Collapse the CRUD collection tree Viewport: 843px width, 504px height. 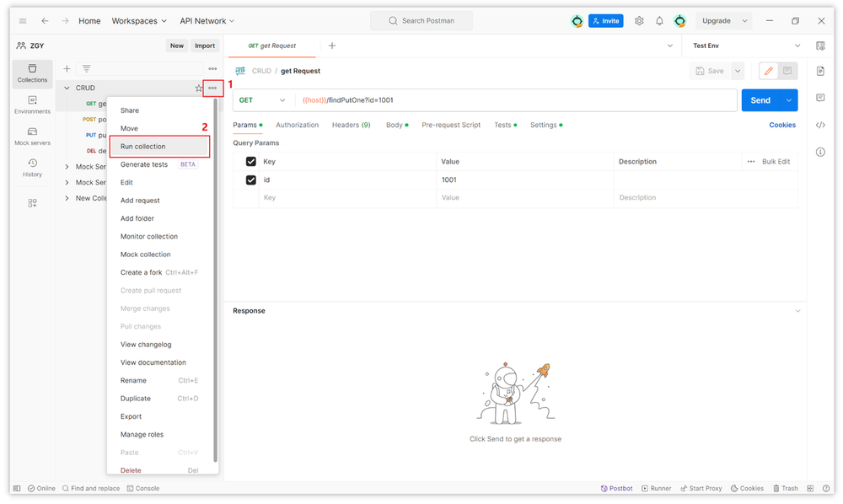pyautogui.click(x=67, y=88)
